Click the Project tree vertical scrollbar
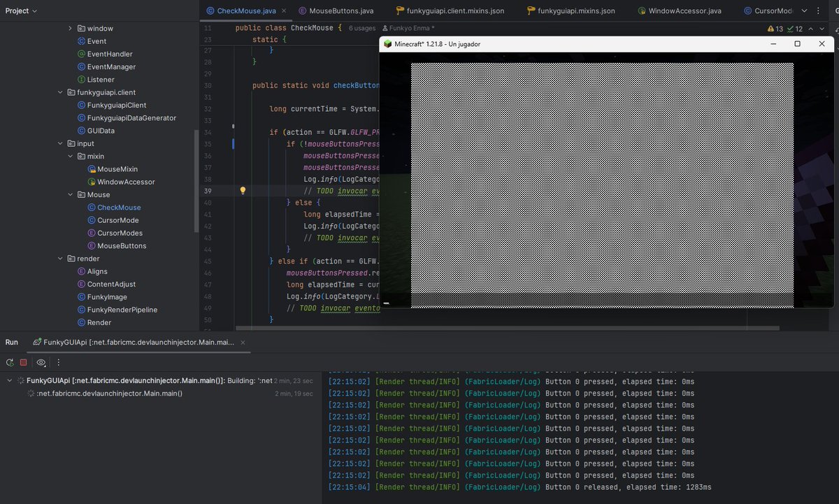The height and width of the screenshot is (504, 839). pos(196,182)
